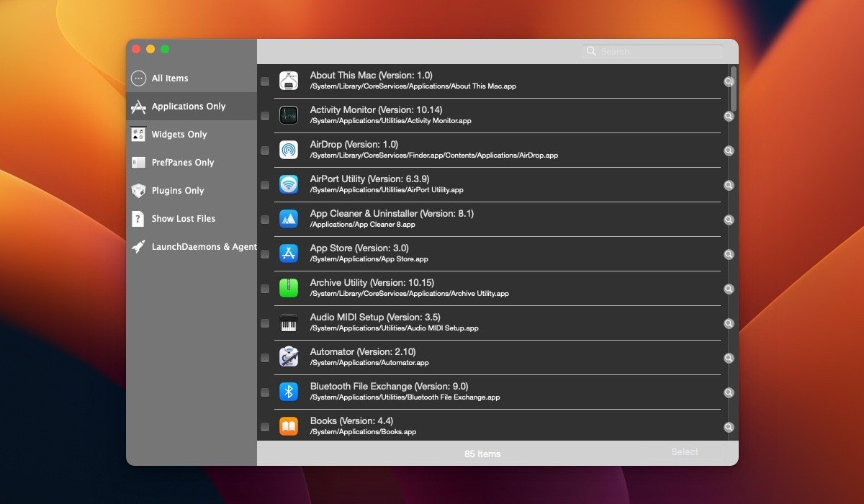This screenshot has height=504, width=864.
Task: Switch to All Items in sidebar
Action: (x=170, y=78)
